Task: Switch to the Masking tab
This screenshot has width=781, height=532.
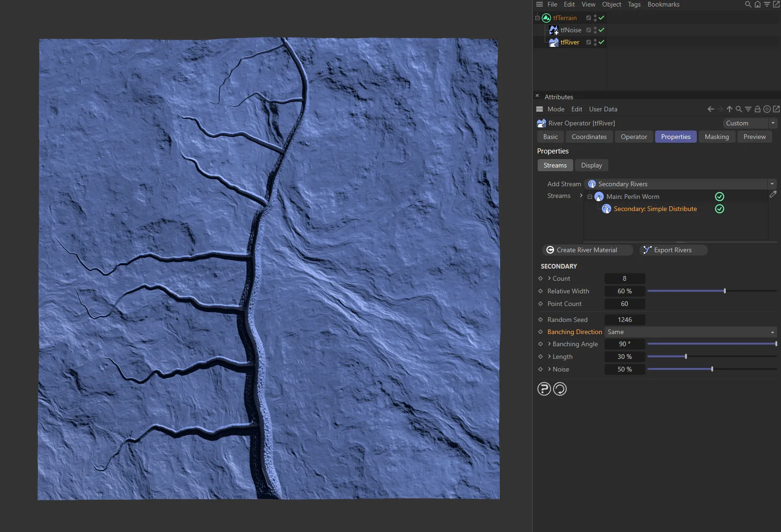Action: [x=716, y=137]
